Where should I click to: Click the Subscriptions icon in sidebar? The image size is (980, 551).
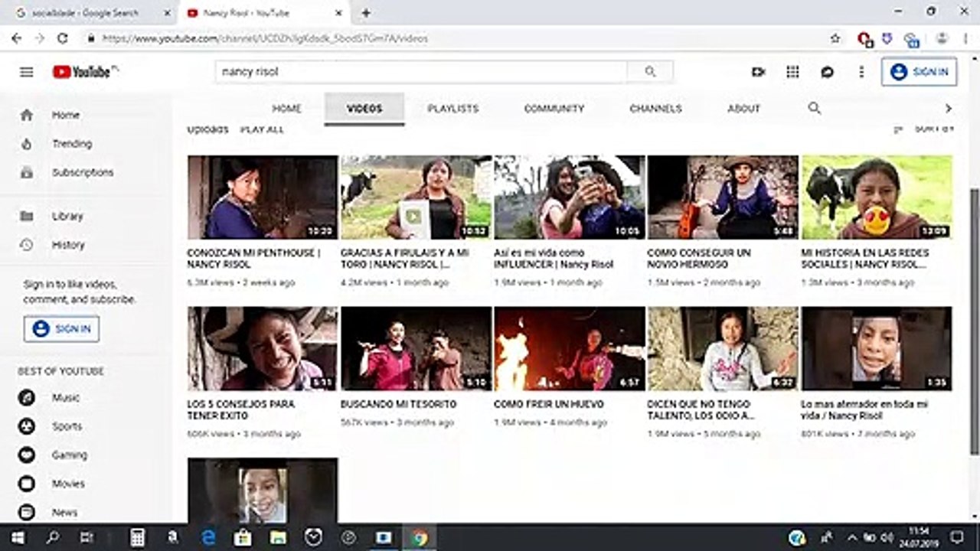tap(27, 173)
